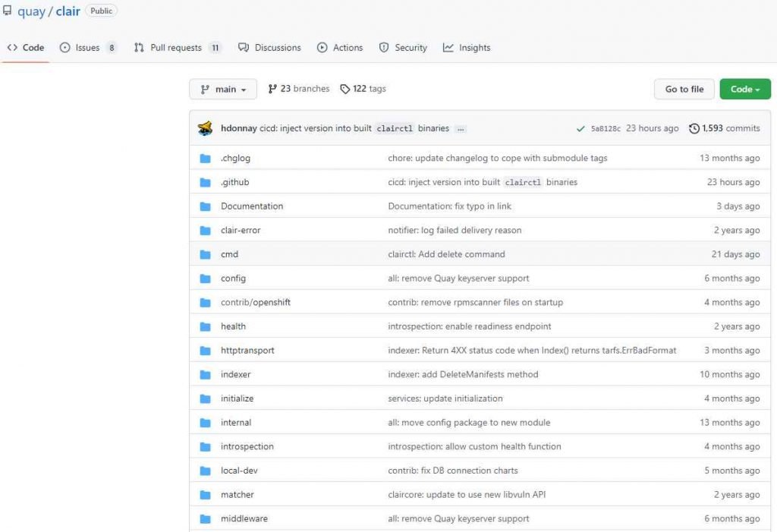Open the cmd directory name
The width and height of the screenshot is (777, 532).
[x=229, y=254]
